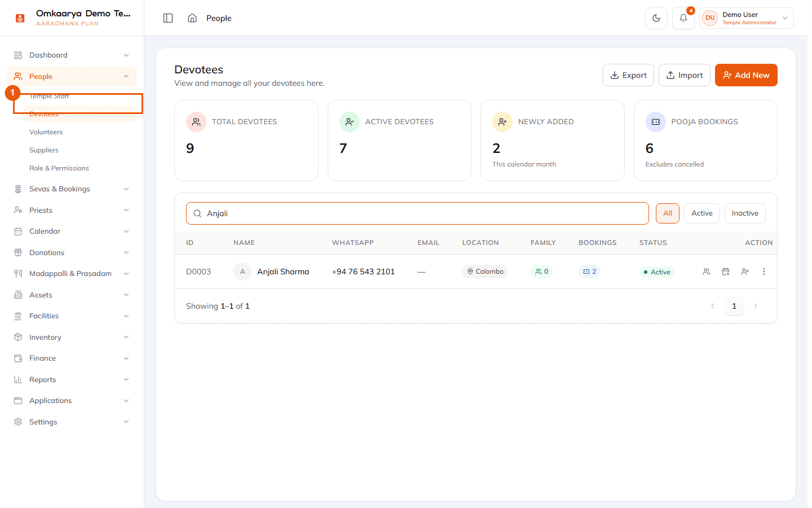
Task: Go to page 1 of results
Action: coord(734,306)
